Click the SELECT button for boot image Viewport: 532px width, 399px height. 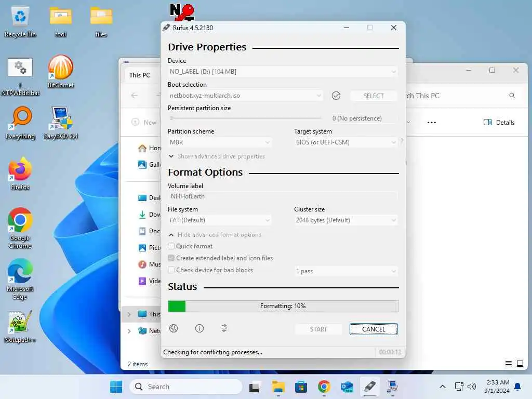(x=373, y=96)
